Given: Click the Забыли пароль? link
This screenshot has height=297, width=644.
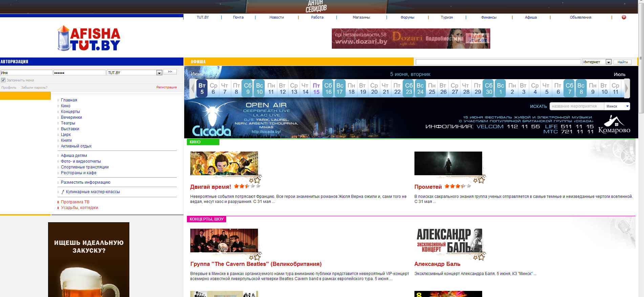Looking at the screenshot, I should 34,88.
